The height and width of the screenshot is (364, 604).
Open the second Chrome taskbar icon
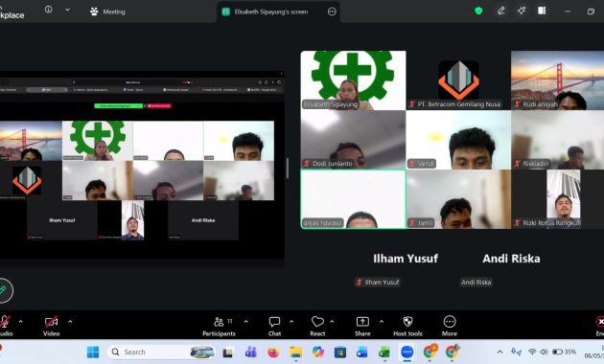click(x=452, y=352)
